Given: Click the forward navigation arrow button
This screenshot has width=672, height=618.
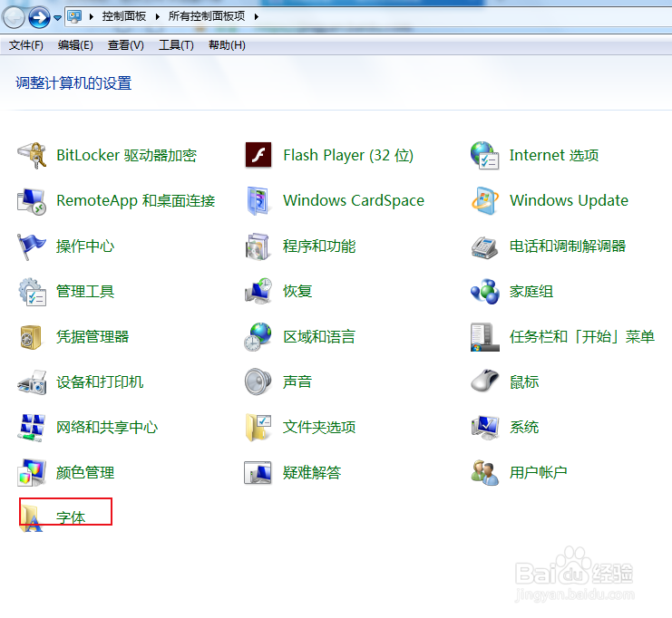Looking at the screenshot, I should pyautogui.click(x=39, y=17).
